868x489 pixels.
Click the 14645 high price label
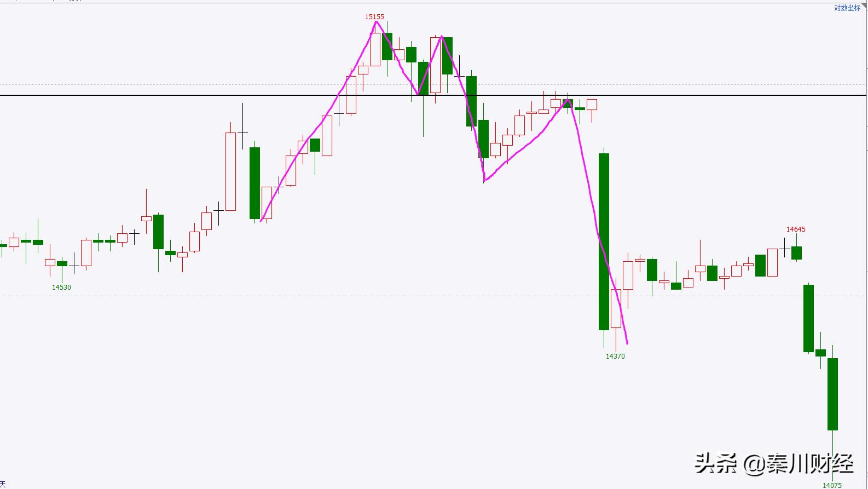796,229
